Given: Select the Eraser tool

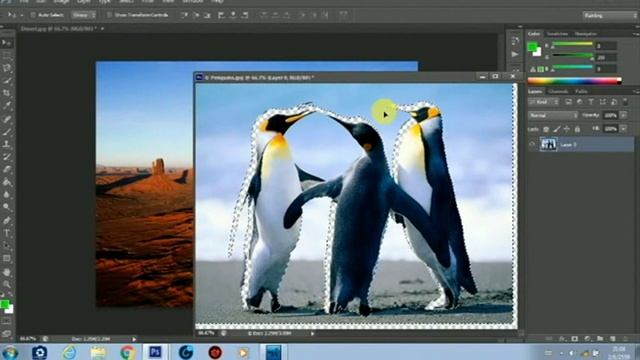Looking at the screenshot, I should [7, 169].
